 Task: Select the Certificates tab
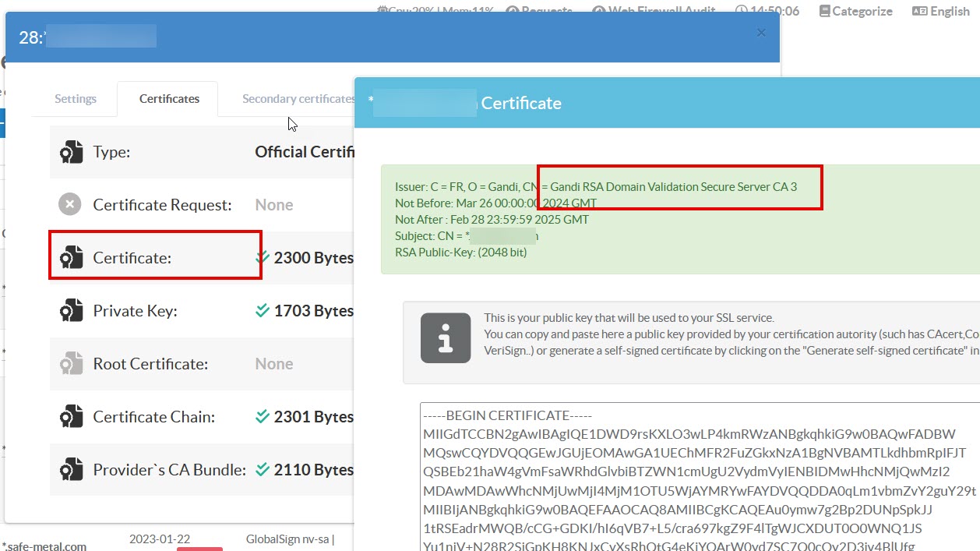pyautogui.click(x=169, y=99)
